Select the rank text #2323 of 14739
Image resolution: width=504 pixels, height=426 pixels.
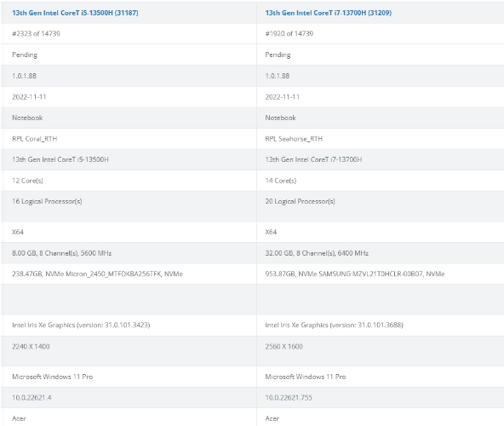tap(36, 33)
